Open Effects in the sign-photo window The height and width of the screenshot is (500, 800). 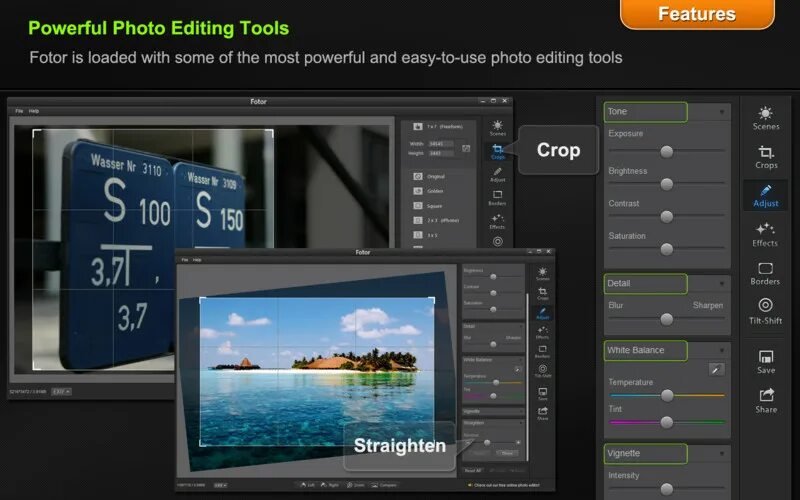pos(497,221)
